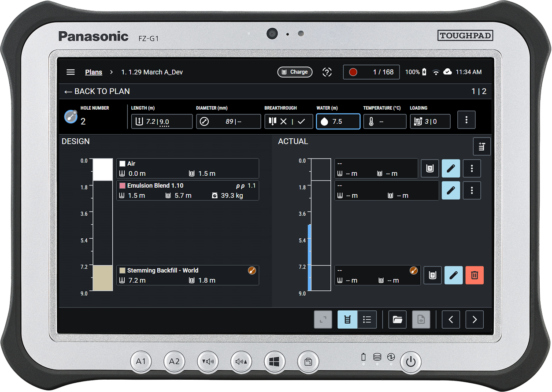This screenshot has height=392, width=552.
Task: Edit the first actual deck with pencil
Action: [x=451, y=168]
